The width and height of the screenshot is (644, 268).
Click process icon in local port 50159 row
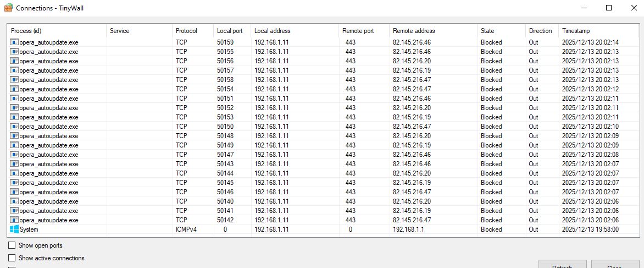pos(14,42)
